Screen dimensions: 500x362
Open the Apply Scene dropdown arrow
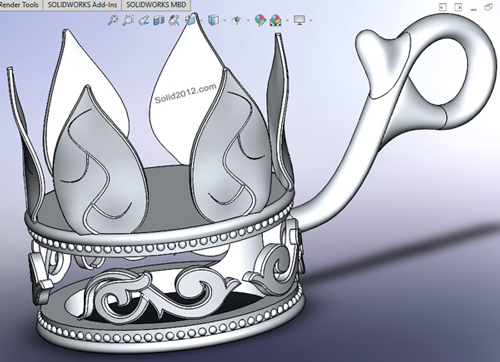pyautogui.click(x=287, y=21)
